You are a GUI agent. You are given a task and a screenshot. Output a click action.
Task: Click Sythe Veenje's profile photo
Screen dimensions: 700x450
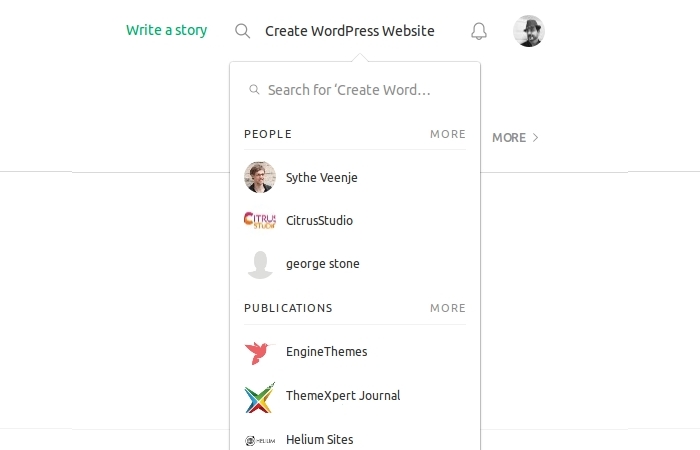pos(260,177)
